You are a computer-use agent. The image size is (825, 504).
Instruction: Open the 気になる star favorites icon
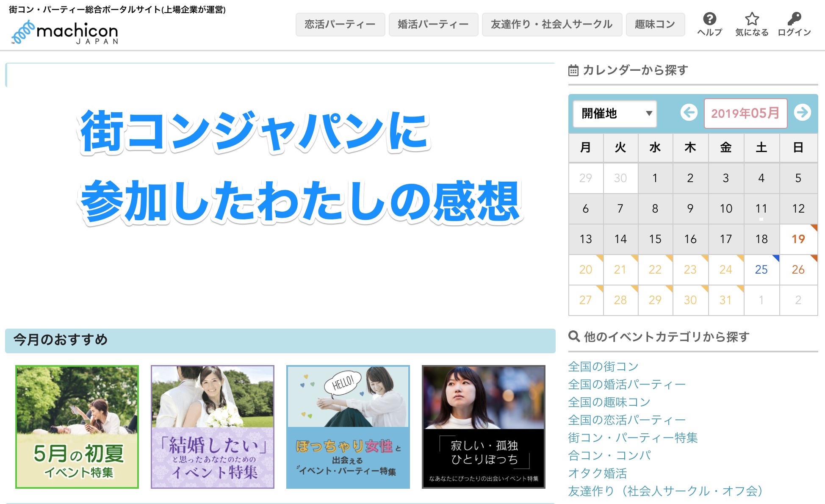(x=752, y=25)
